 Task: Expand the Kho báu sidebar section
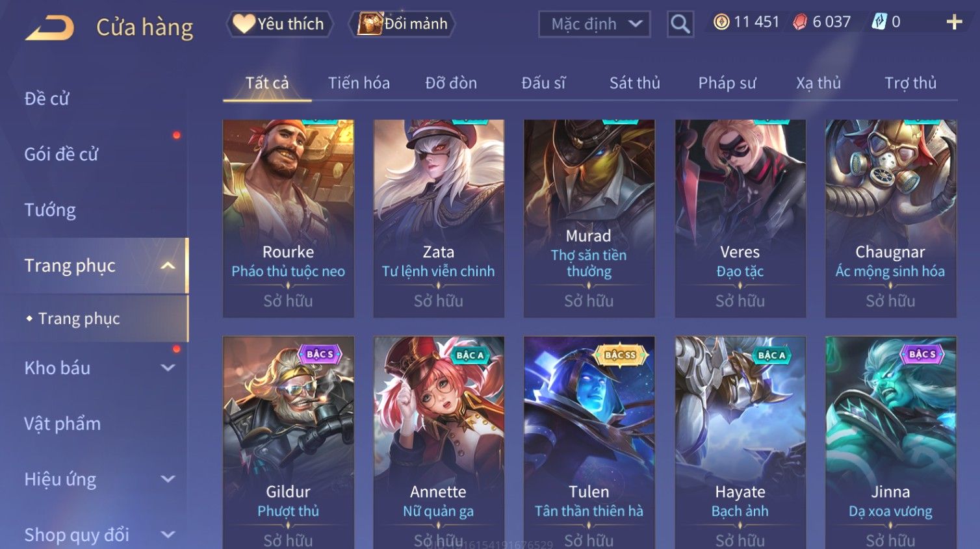168,368
